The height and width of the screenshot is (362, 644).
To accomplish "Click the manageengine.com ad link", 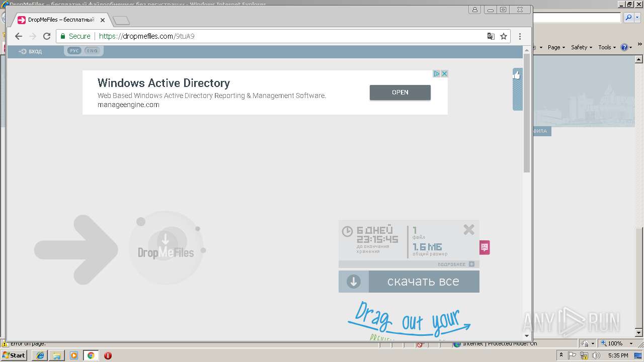I will click(x=128, y=105).
